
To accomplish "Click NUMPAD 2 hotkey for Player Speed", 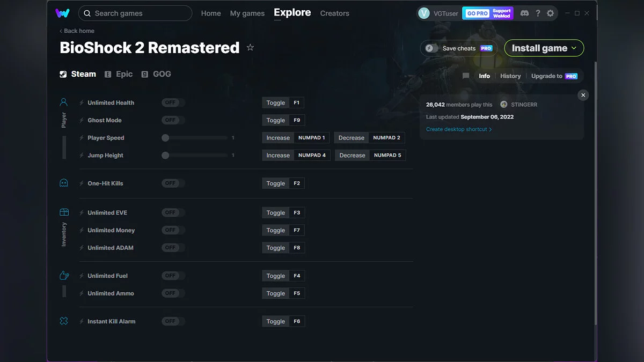I will pos(387,138).
